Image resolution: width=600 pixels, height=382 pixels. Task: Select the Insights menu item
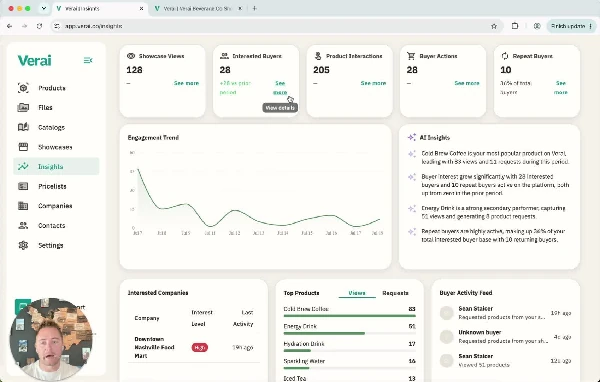click(56, 167)
